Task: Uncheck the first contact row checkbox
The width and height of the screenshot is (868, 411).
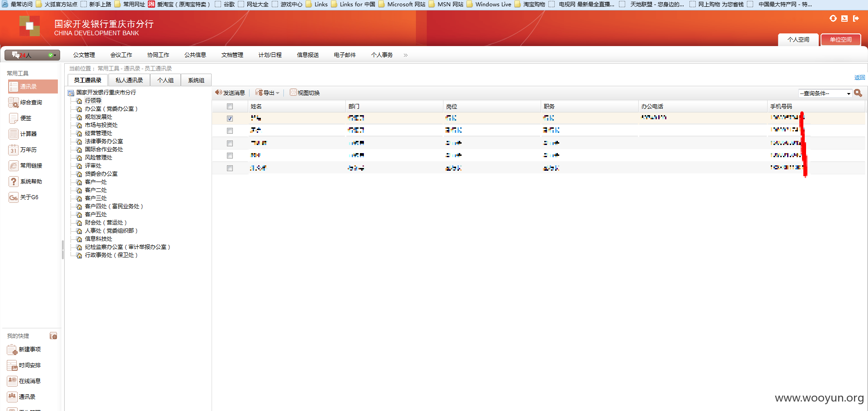Action: coord(230,118)
